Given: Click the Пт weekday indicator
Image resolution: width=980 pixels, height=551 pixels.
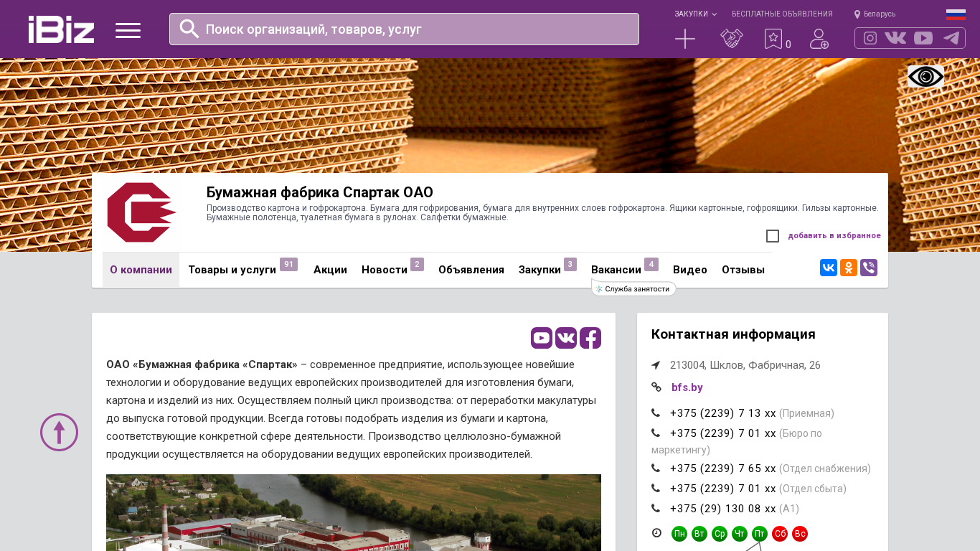Looking at the screenshot, I should pos(760,534).
